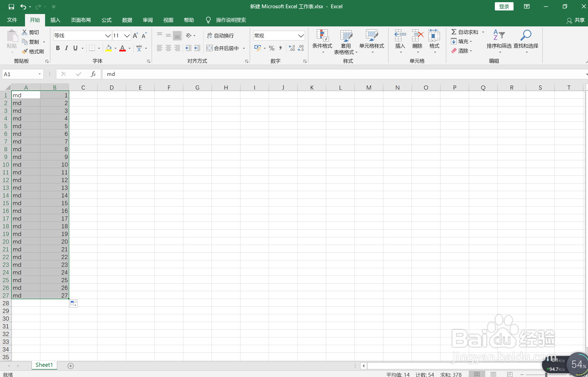Open Sort and Filter (排序和筛选)
This screenshot has width=588, height=377.
click(499, 42)
